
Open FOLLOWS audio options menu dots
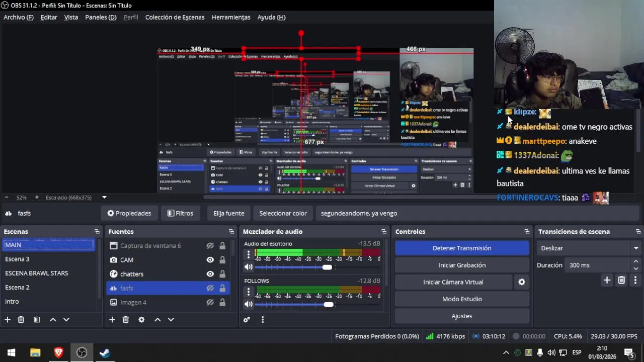[248, 292]
